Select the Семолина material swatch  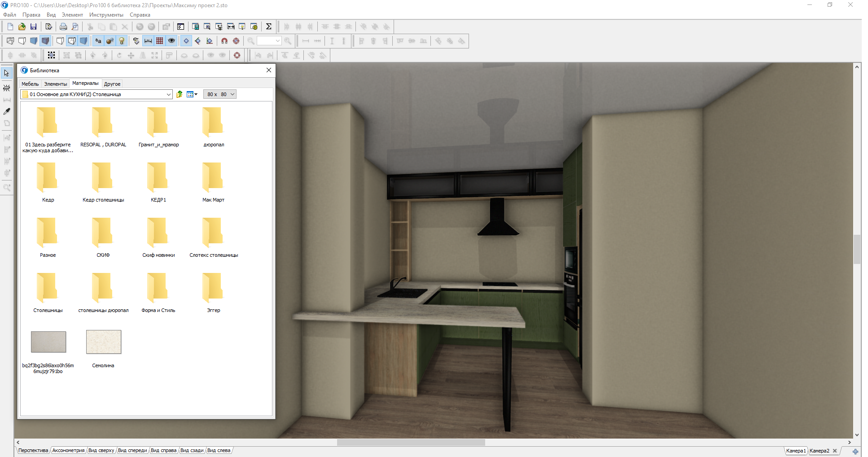click(104, 343)
